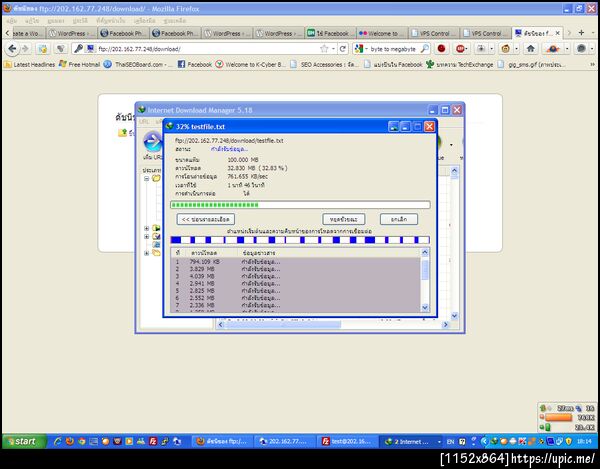
Task: Switch to first WordPress tab
Action: pyautogui.click(x=72, y=34)
